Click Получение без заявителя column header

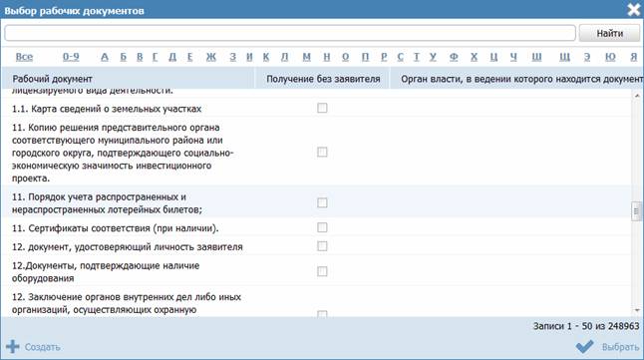(x=323, y=79)
